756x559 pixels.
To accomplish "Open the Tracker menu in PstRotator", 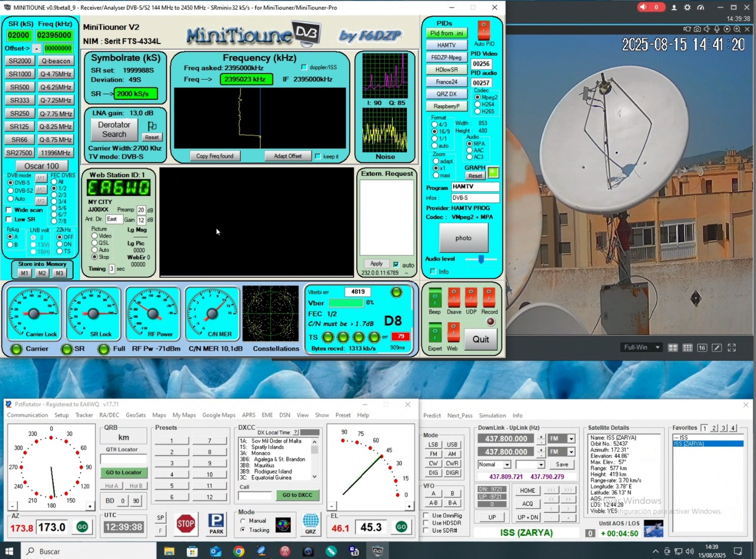I will click(x=84, y=415).
